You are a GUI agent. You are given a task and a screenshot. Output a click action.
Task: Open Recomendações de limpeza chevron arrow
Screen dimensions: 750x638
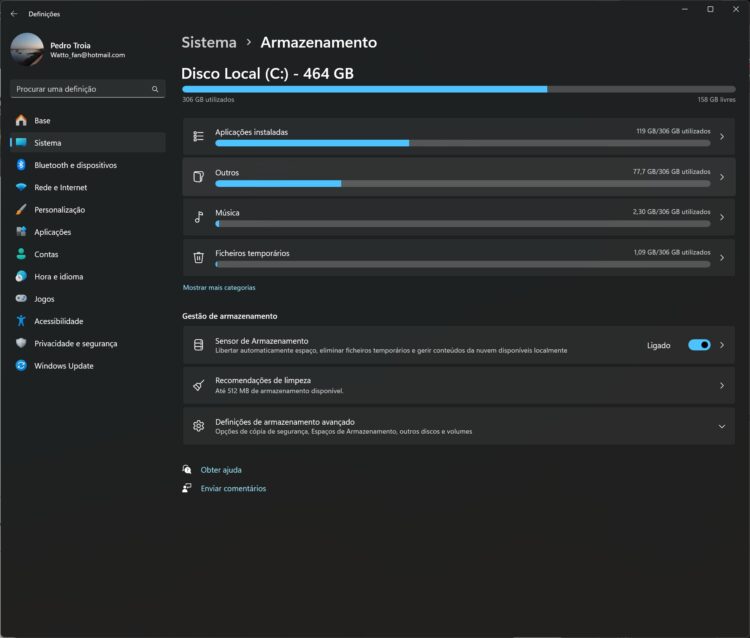pyautogui.click(x=722, y=385)
